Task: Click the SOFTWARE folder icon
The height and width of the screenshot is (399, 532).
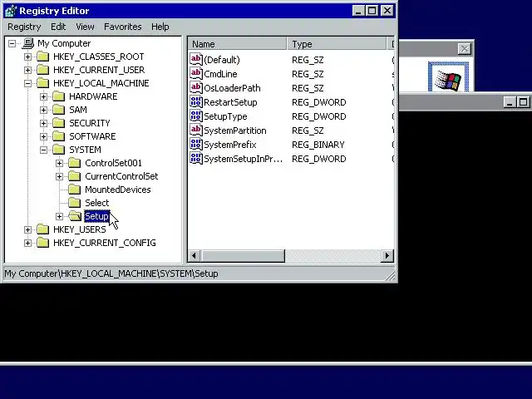Action: click(x=59, y=136)
